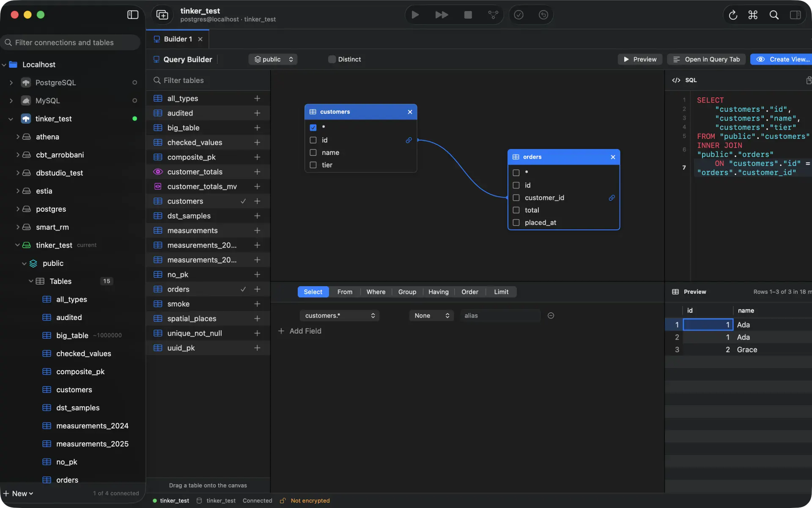This screenshot has height=508, width=812.
Task: Add smoke table with plus icon
Action: (257, 304)
